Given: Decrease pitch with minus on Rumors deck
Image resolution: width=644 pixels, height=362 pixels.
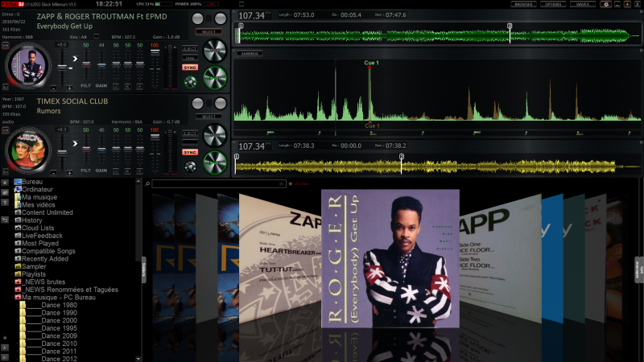Looking at the screenshot, I should (x=53, y=173).
